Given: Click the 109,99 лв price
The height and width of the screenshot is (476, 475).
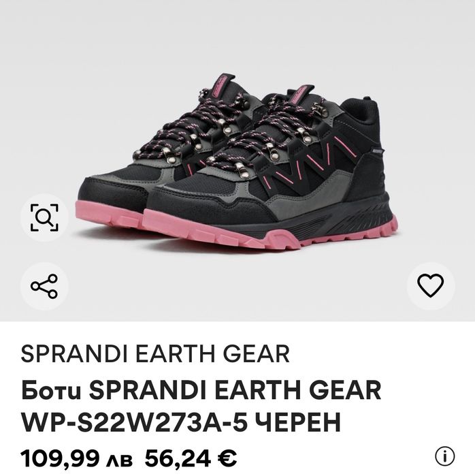Looking at the screenshot, I should tap(76, 458).
